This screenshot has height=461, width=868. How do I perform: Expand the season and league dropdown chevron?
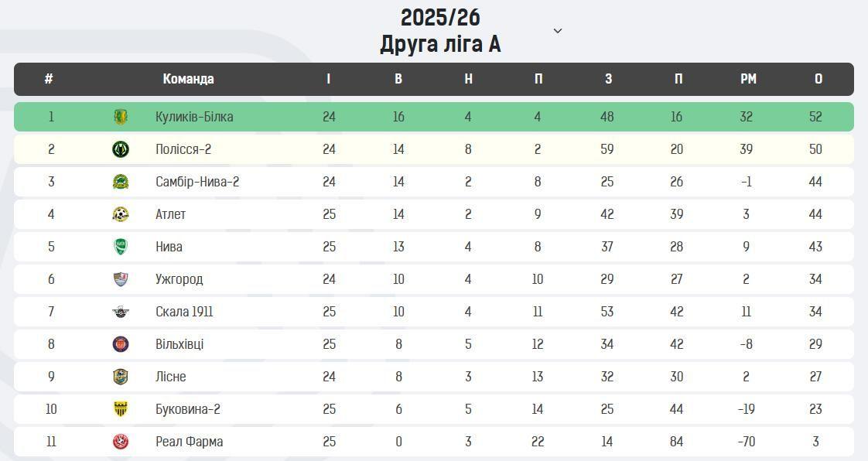558,31
